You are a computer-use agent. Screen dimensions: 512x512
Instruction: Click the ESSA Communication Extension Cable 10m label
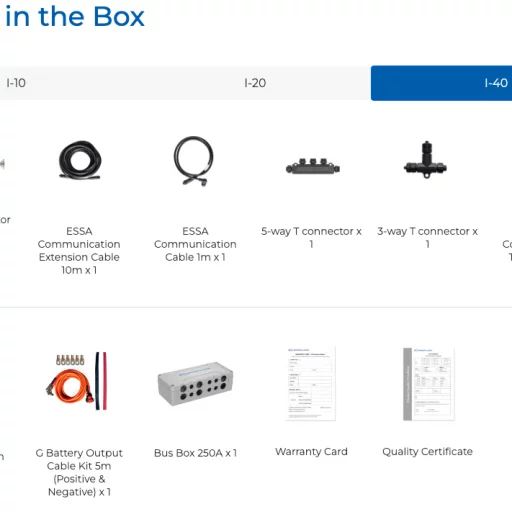(79, 250)
